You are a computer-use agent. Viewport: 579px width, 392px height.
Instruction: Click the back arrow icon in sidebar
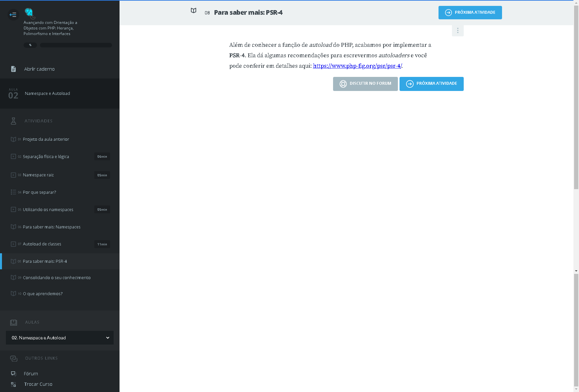pyautogui.click(x=13, y=14)
